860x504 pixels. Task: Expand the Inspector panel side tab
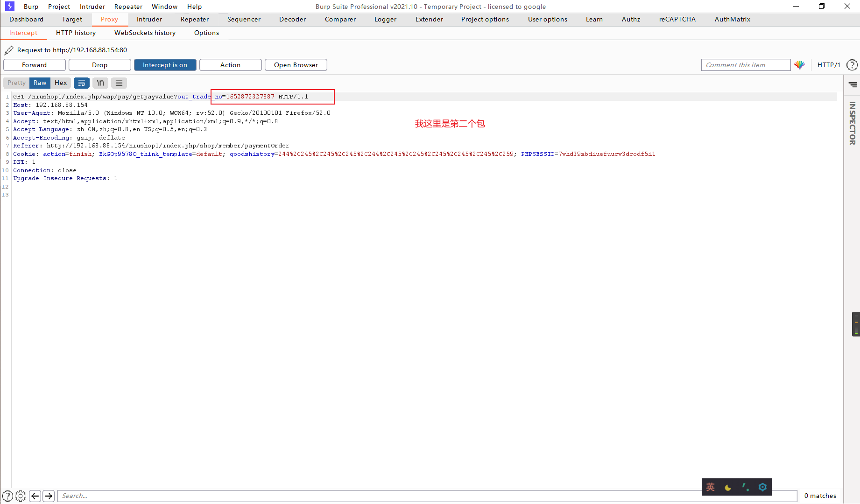click(853, 123)
